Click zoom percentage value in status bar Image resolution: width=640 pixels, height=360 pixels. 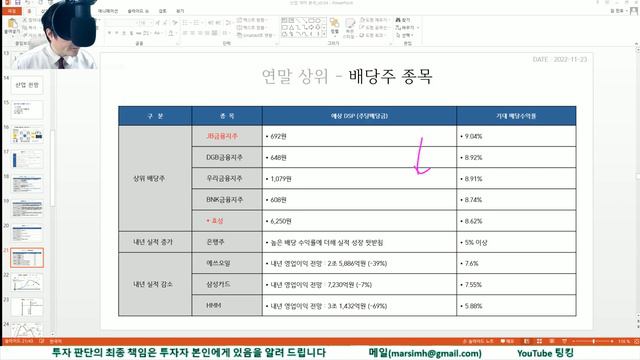(x=624, y=341)
